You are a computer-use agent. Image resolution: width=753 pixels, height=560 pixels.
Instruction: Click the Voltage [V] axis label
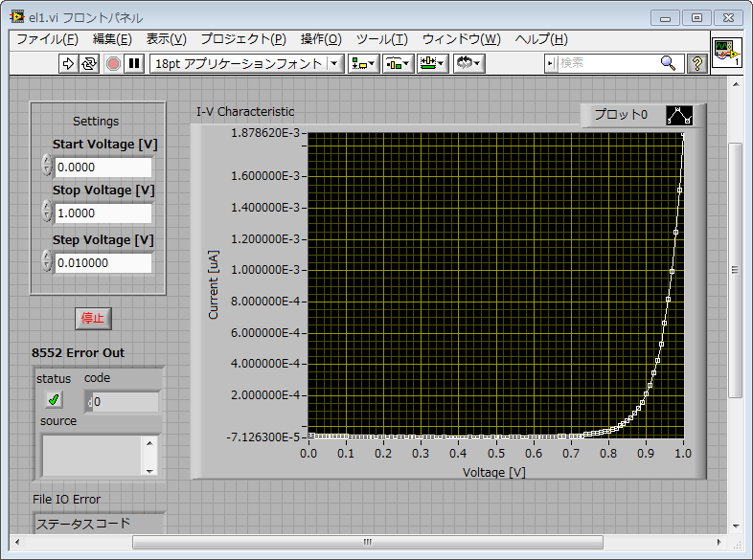coord(494,473)
